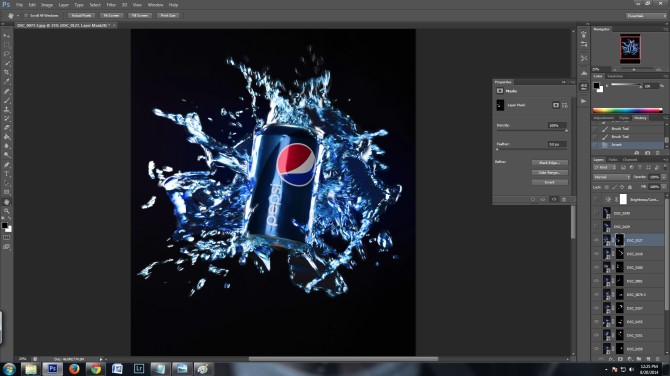Open the Filter menu

(x=111, y=5)
